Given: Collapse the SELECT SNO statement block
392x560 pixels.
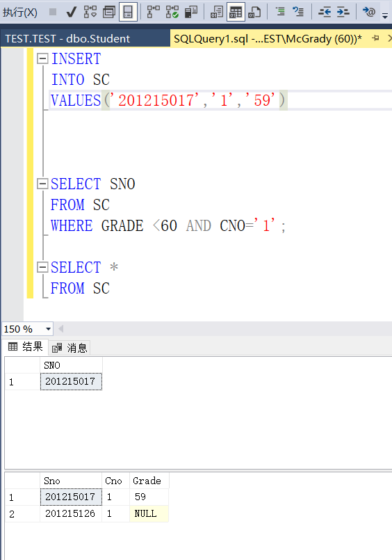Looking at the screenshot, I should 42,184.
